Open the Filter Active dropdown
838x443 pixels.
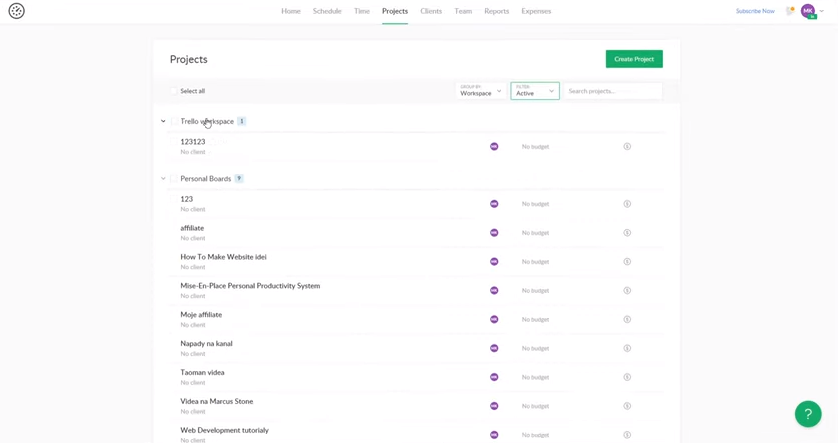pos(534,91)
